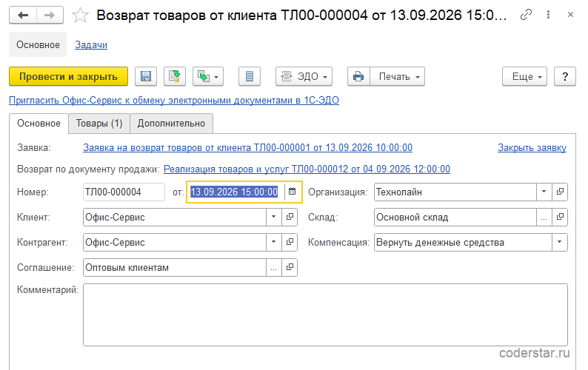This screenshot has height=370, width=588.
Task: Open the ЭДО dropdown menu
Action: (304, 76)
